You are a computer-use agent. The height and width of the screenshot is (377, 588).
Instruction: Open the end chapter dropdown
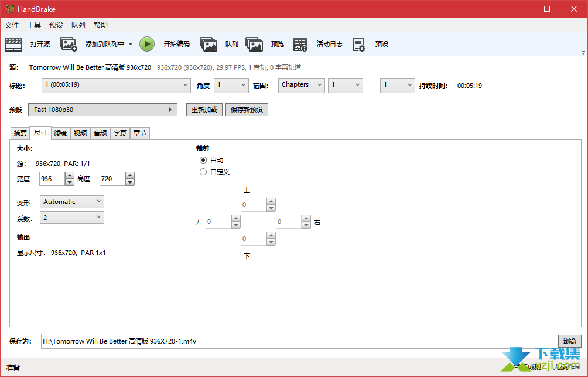pos(398,85)
